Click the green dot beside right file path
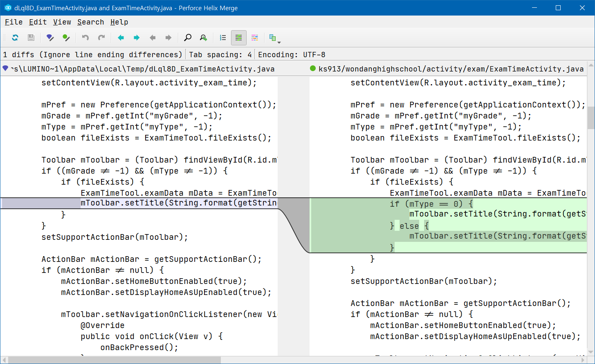 (313, 69)
